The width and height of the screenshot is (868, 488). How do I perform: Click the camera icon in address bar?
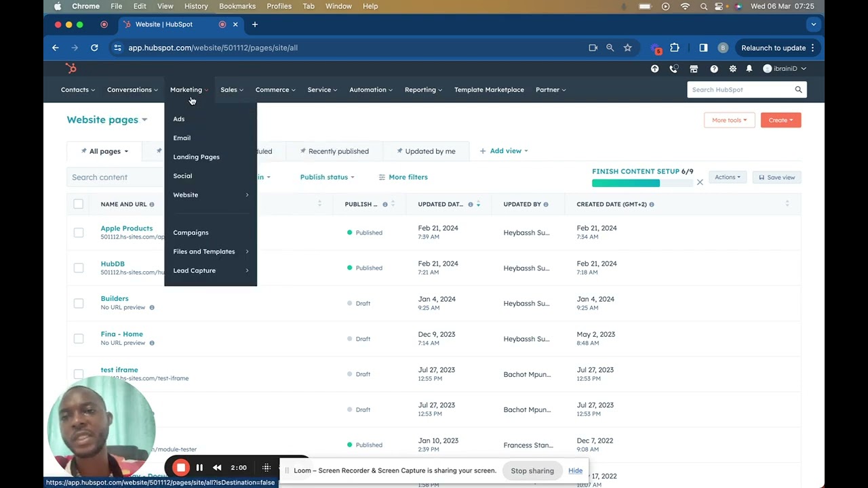(593, 47)
